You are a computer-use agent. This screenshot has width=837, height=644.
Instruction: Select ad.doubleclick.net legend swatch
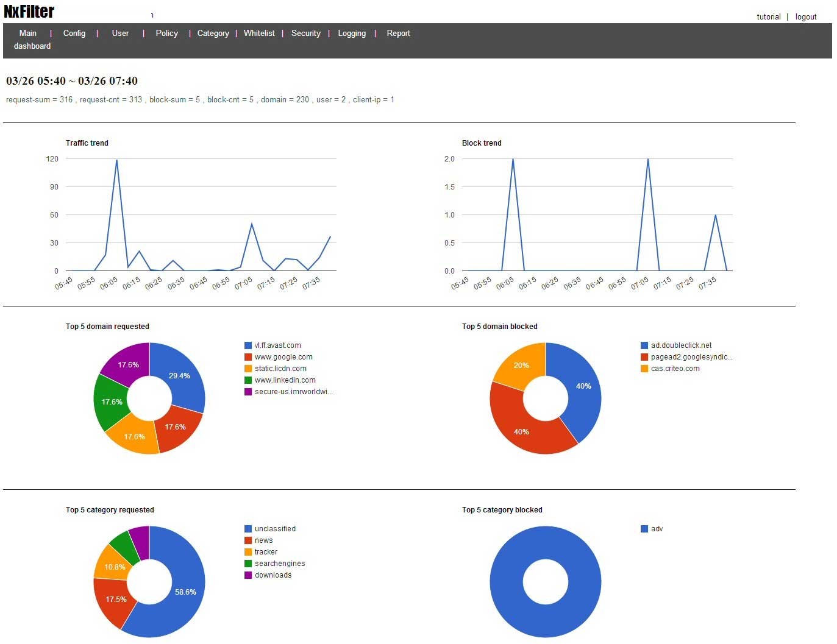coord(644,345)
